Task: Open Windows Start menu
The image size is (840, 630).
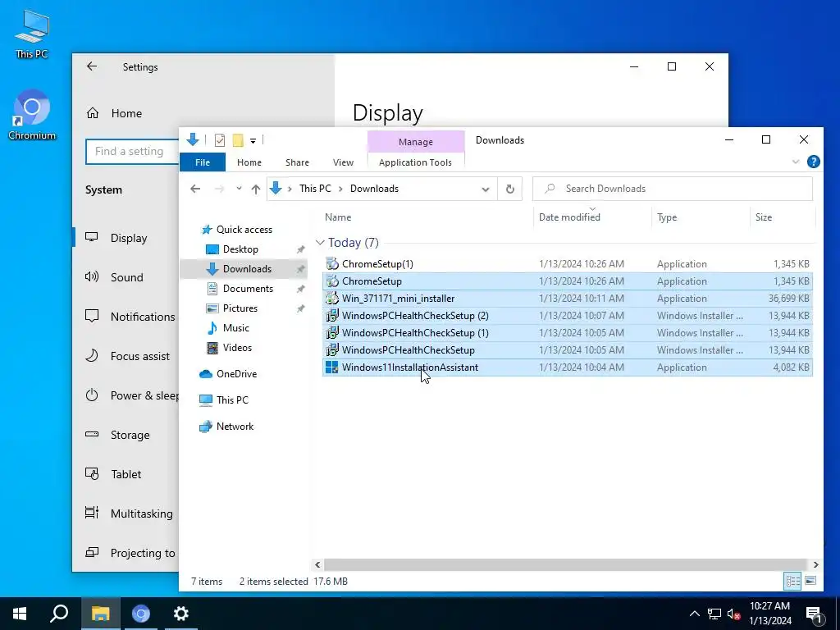Action: coord(20,614)
